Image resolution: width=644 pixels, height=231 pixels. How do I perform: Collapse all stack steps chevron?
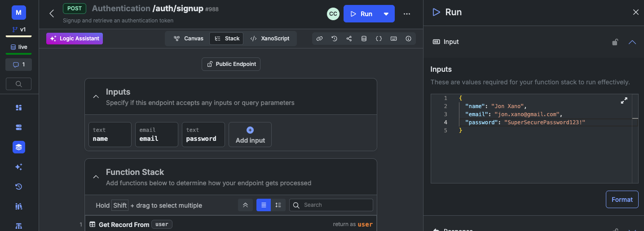(x=245, y=205)
